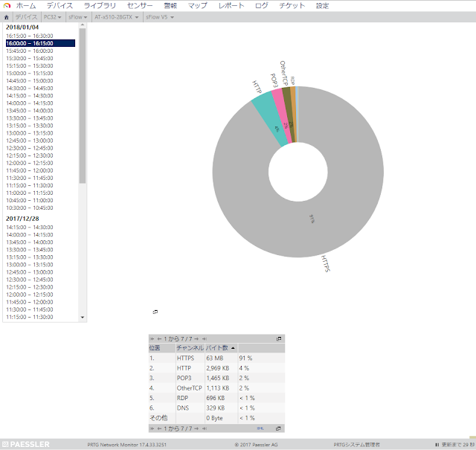
Task: Go to previous page in top table pager
Action: coord(159,339)
